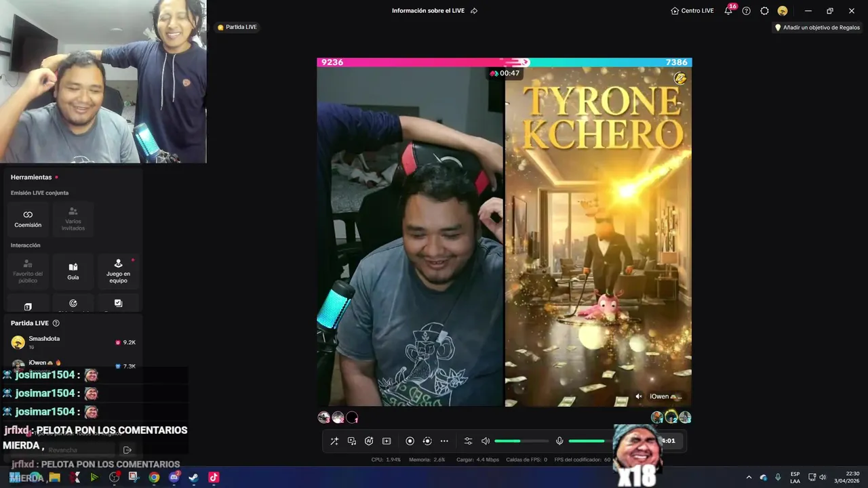Screen dimensions: 868x488
Task: Open Google Chrome from the taskbar
Action: pos(154,477)
